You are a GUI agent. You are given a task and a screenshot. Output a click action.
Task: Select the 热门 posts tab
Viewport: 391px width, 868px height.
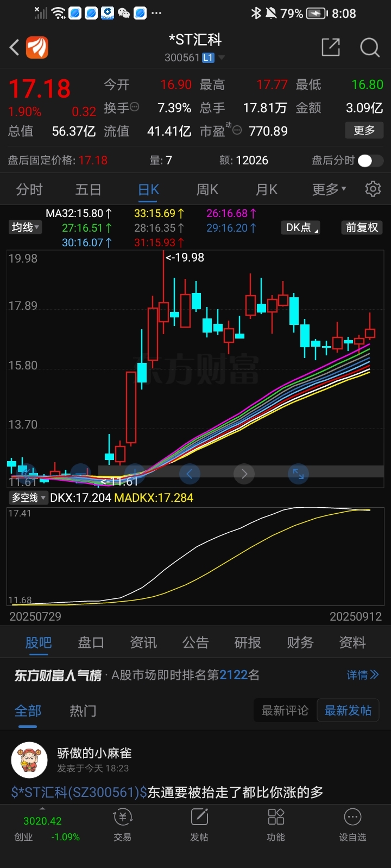pyautogui.click(x=83, y=711)
